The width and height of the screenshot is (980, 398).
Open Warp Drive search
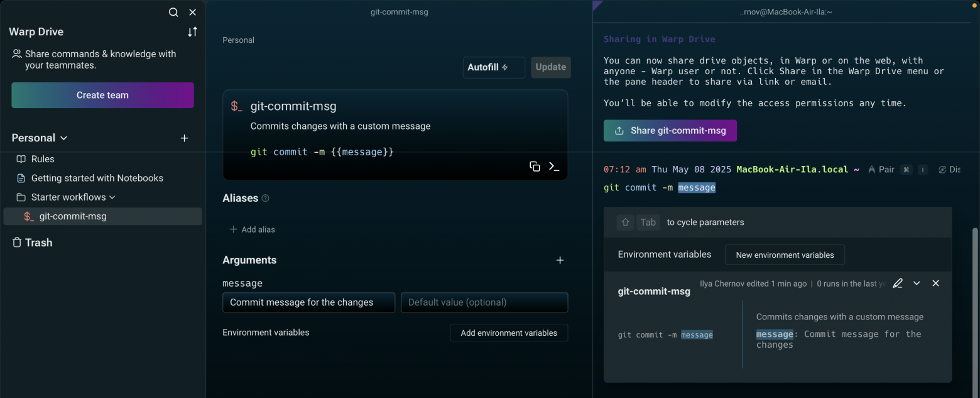point(173,13)
